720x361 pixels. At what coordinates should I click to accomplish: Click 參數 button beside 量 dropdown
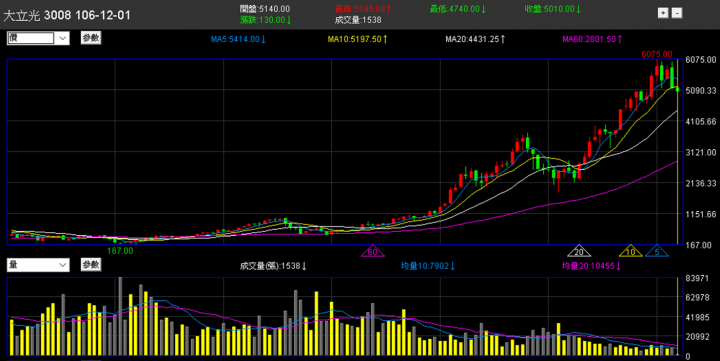point(91,265)
